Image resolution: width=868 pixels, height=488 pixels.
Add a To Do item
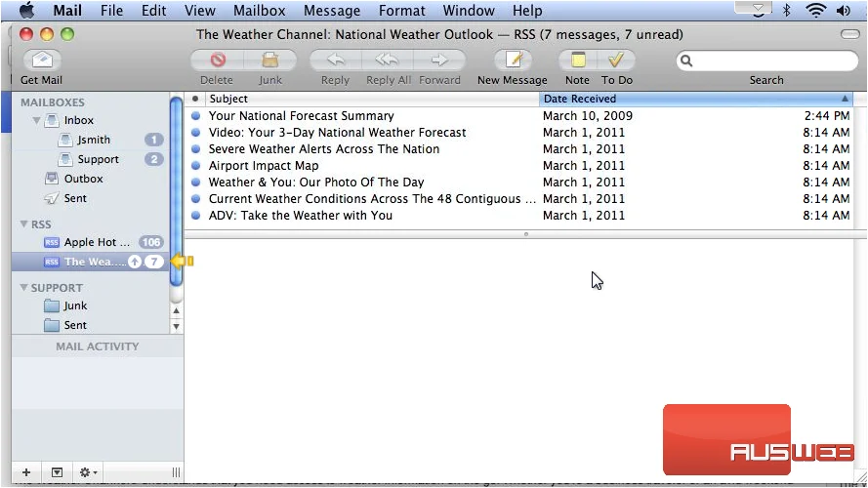pyautogui.click(x=616, y=60)
